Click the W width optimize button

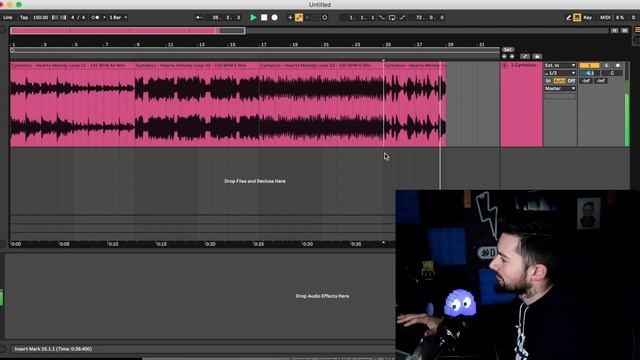[x=624, y=31]
